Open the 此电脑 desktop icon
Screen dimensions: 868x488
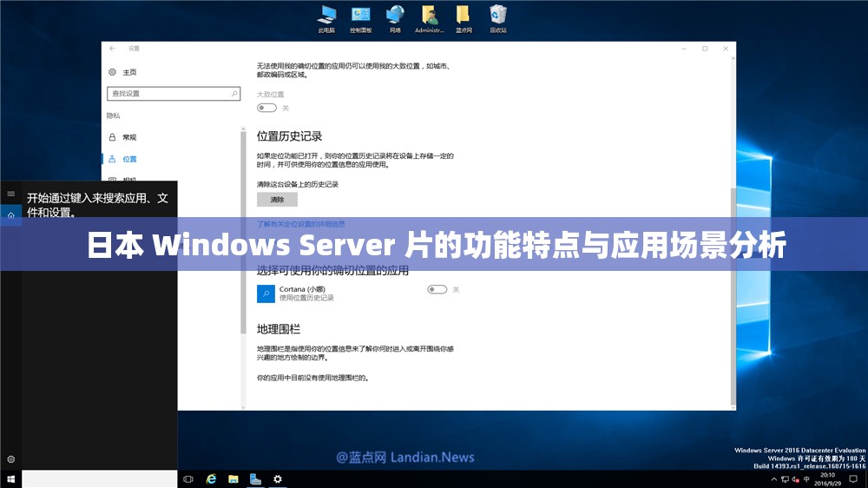[x=326, y=19]
